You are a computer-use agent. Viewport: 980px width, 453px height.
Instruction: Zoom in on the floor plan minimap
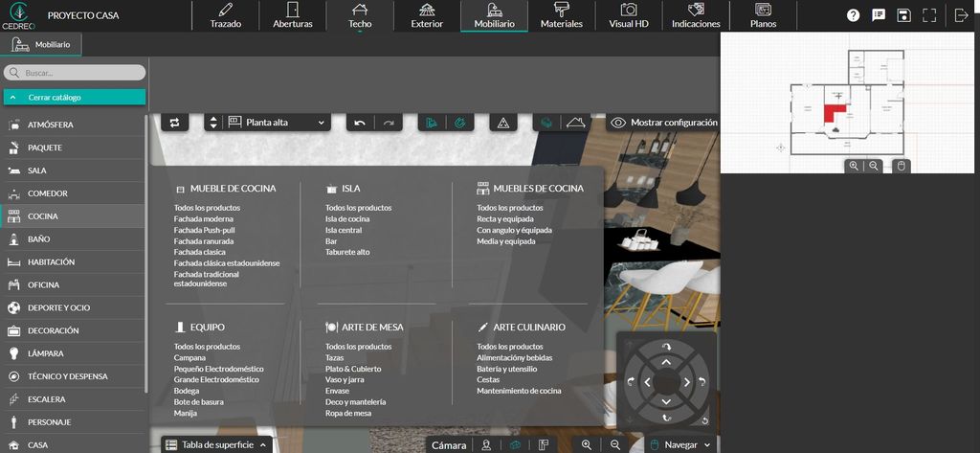854,166
